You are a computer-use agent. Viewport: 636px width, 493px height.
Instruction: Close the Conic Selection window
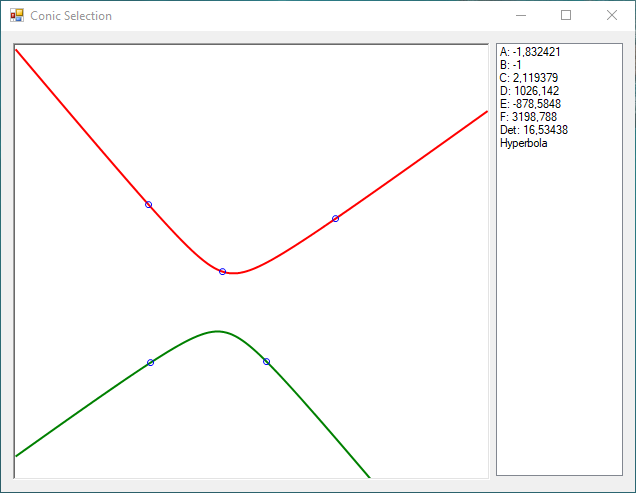612,16
